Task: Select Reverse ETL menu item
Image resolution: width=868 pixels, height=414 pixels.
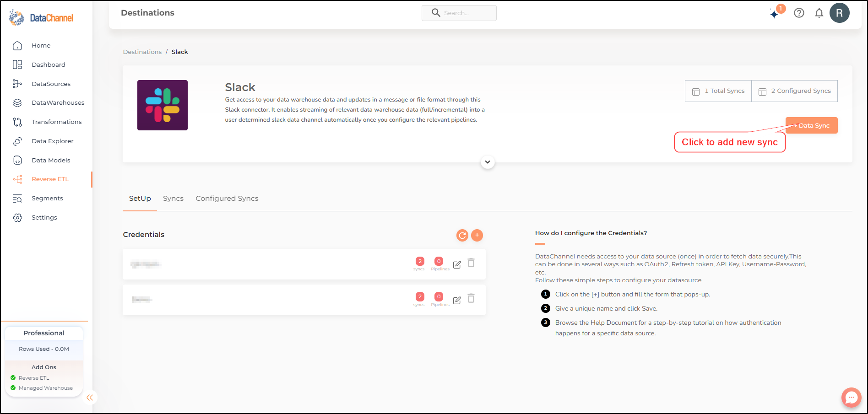Action: coord(50,179)
